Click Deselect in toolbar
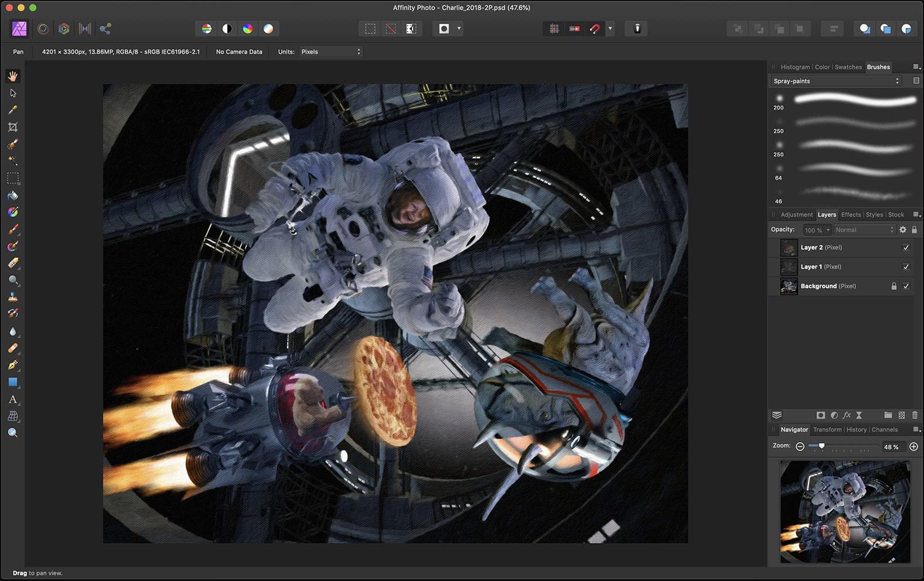 click(391, 29)
